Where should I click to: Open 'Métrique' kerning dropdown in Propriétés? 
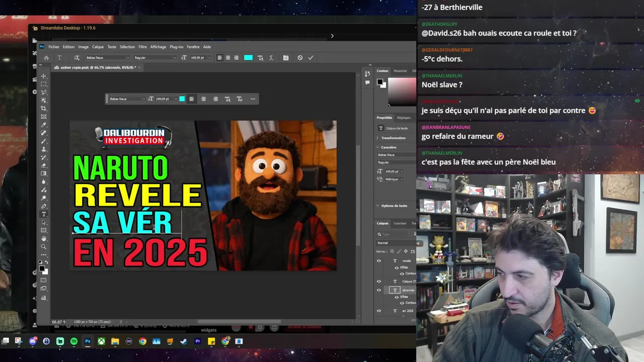click(x=401, y=179)
